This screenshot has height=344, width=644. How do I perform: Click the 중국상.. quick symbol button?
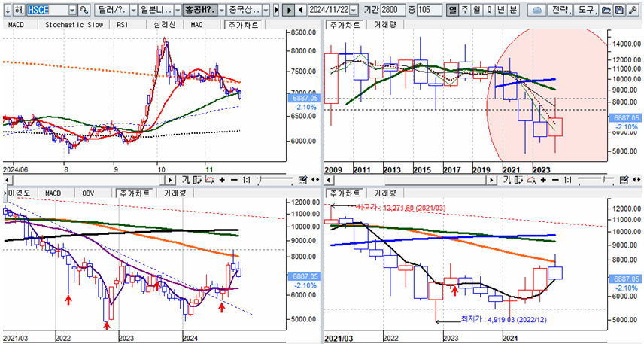pos(245,10)
